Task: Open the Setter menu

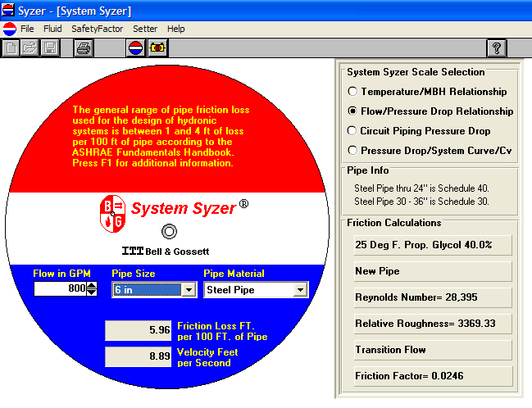Action: tap(145, 29)
